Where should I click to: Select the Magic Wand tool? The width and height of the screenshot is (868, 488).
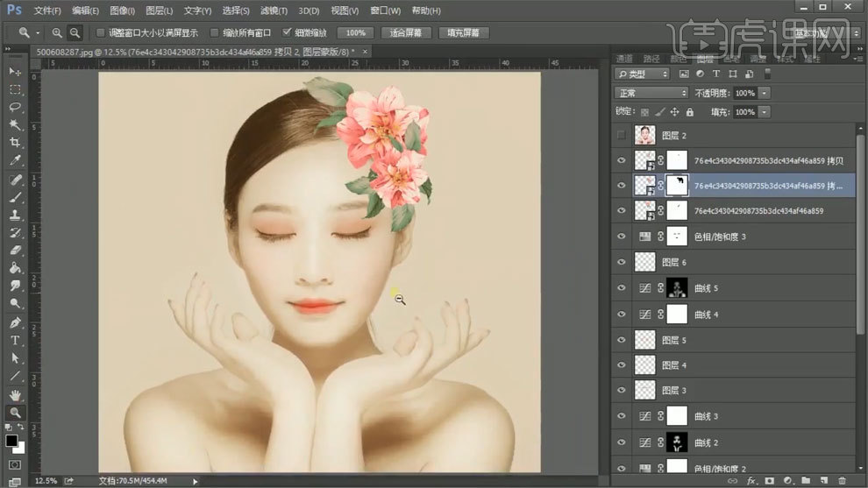[x=15, y=125]
